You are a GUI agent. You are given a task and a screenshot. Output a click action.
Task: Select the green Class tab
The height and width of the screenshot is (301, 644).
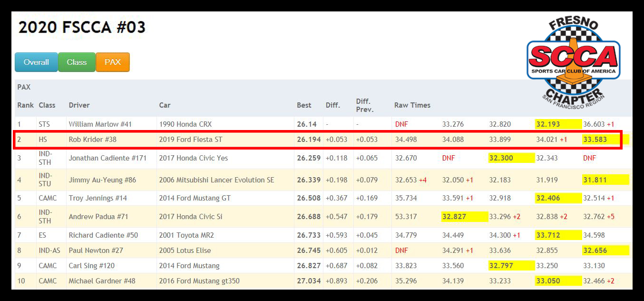point(77,62)
